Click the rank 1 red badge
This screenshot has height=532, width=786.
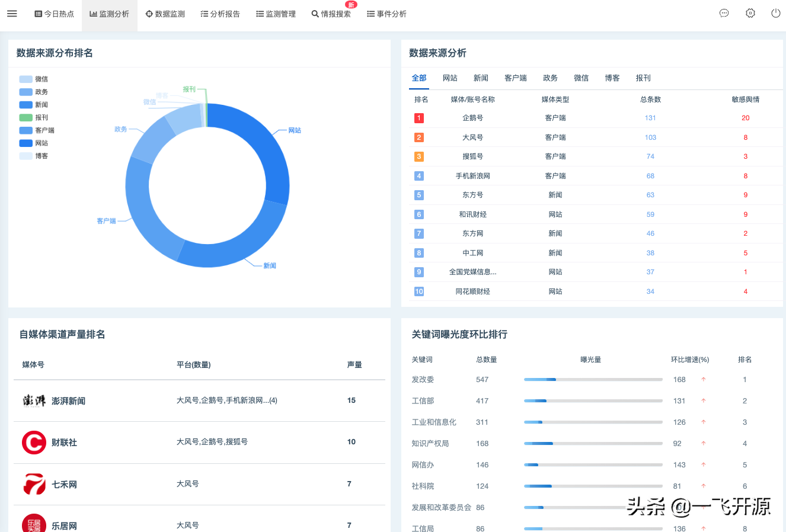[418, 118]
